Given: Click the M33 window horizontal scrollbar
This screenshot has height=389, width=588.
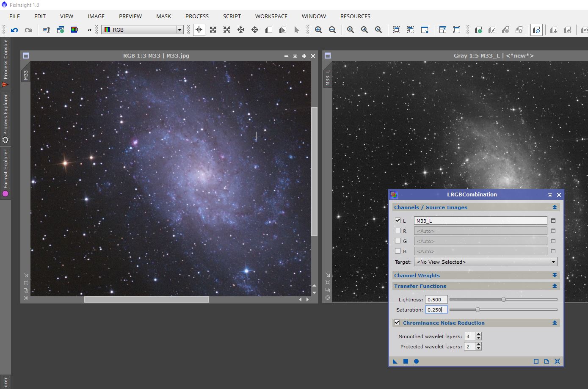Looking at the screenshot, I should (146, 299).
